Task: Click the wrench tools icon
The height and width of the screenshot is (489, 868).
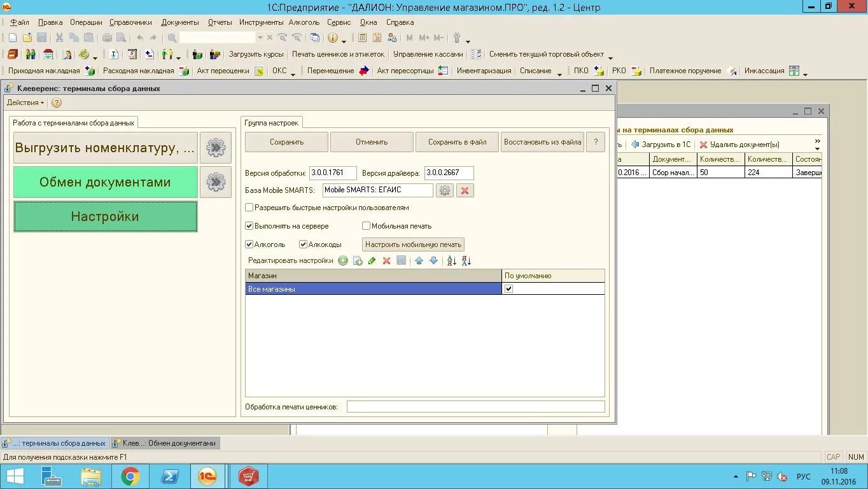Action: pyautogui.click(x=457, y=38)
